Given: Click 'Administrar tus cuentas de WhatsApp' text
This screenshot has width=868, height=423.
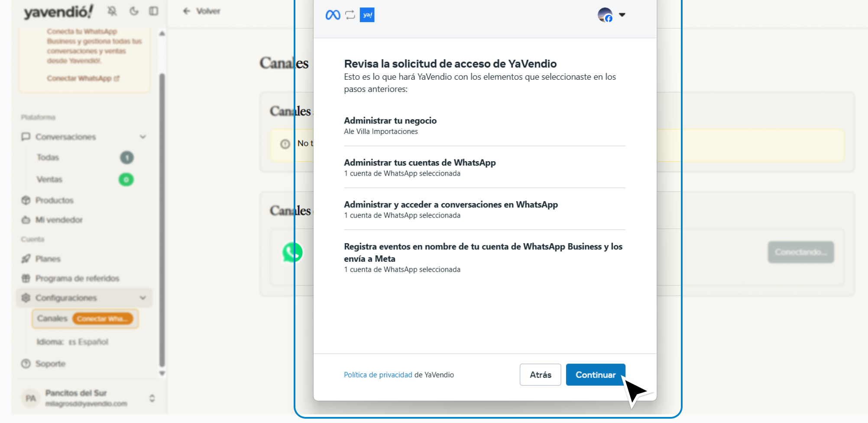Looking at the screenshot, I should 420,163.
